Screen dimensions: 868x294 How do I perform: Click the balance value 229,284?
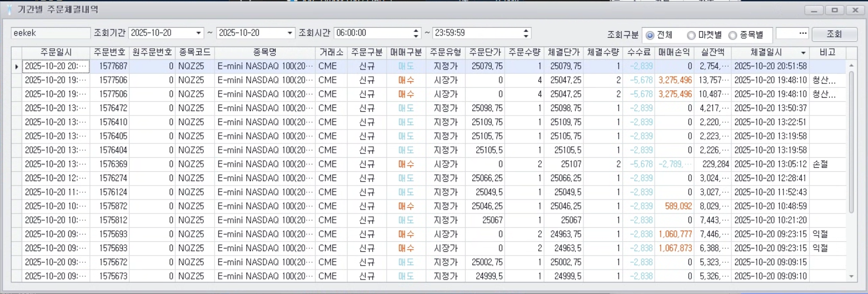[x=716, y=164]
